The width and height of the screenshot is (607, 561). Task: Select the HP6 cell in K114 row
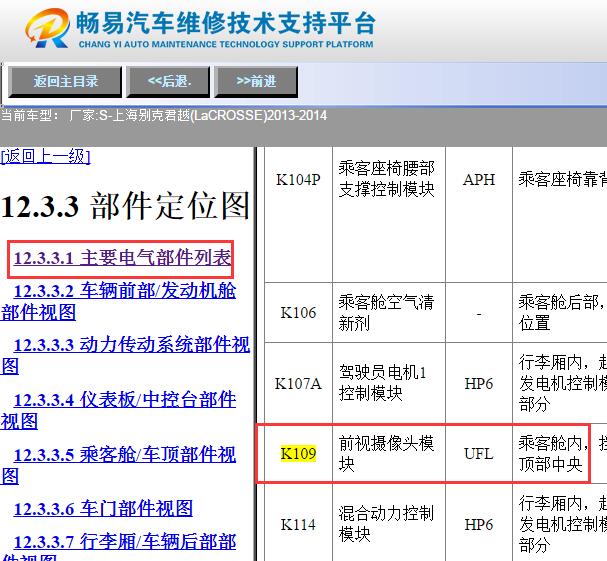click(479, 524)
